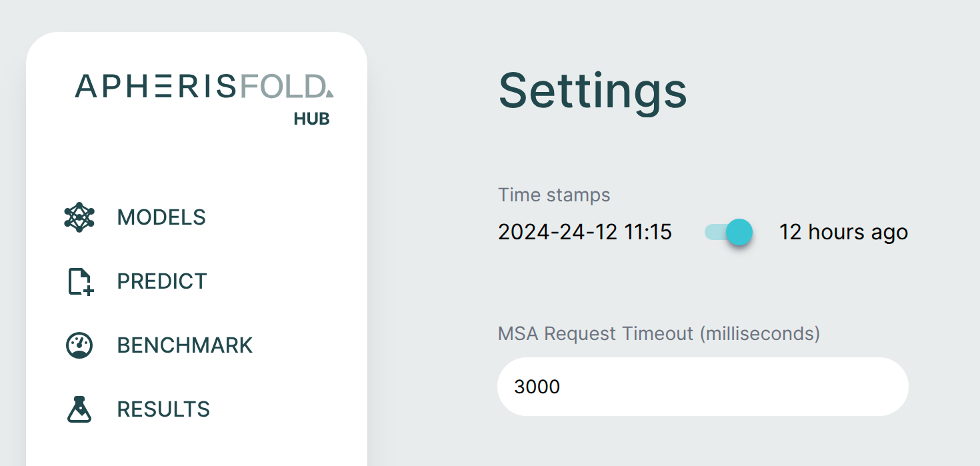Viewport: 980px width, 466px height.
Task: Click the value 3000 in the timeout field
Action: 537,387
